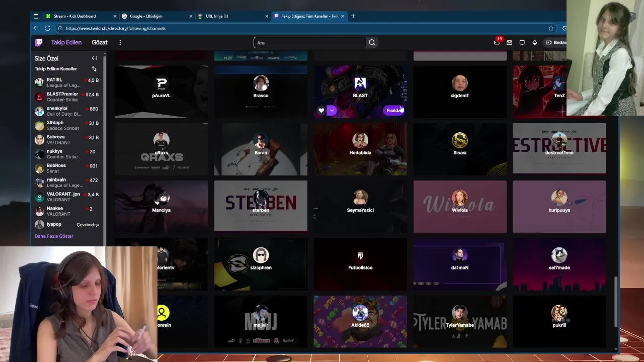Open Subroza channel in sidebar
The image size is (644, 362).
tap(67, 140)
